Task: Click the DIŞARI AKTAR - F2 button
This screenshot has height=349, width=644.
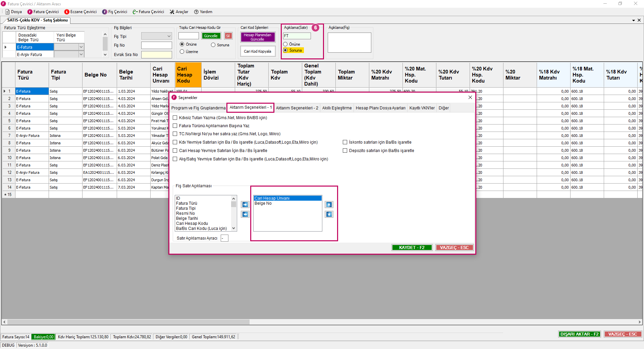Action: pos(579,334)
